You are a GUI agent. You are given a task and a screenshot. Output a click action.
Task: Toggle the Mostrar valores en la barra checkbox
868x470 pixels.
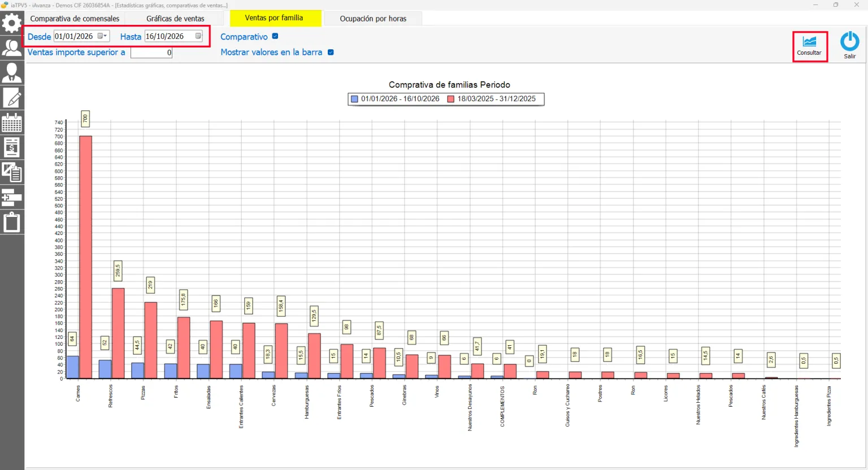[x=331, y=52]
